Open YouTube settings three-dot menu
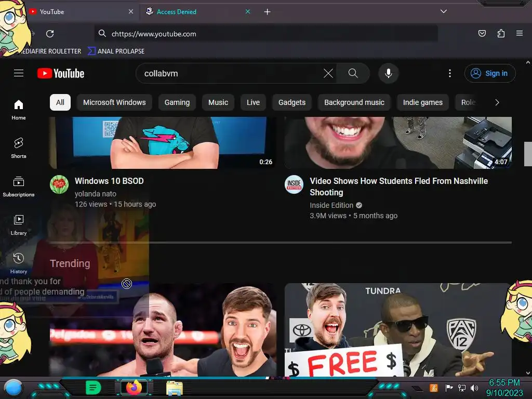 click(450, 73)
